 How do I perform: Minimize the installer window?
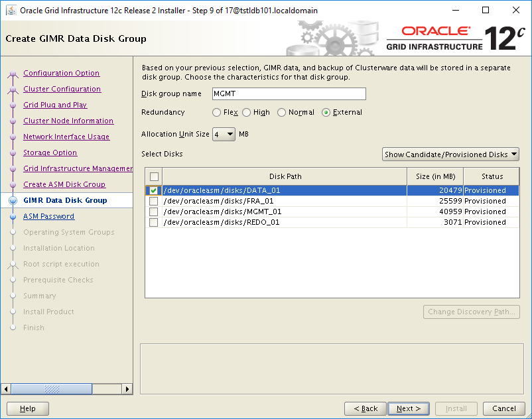tap(455, 10)
